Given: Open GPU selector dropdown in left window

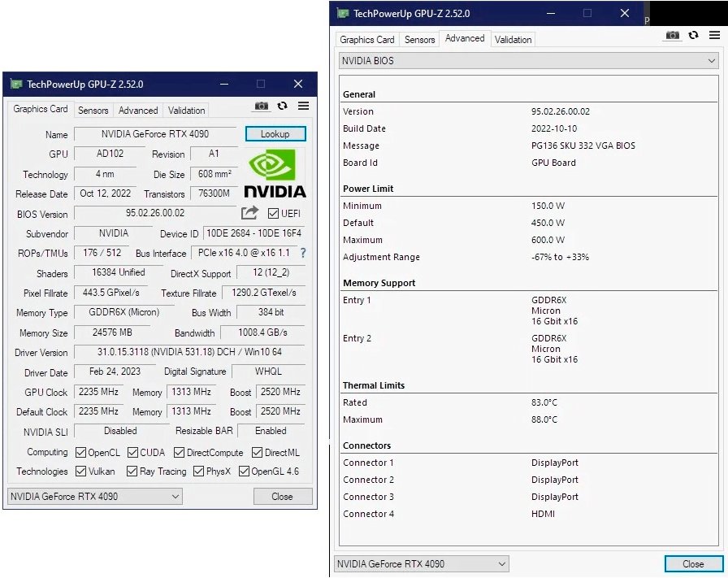Looking at the screenshot, I should click(95, 496).
